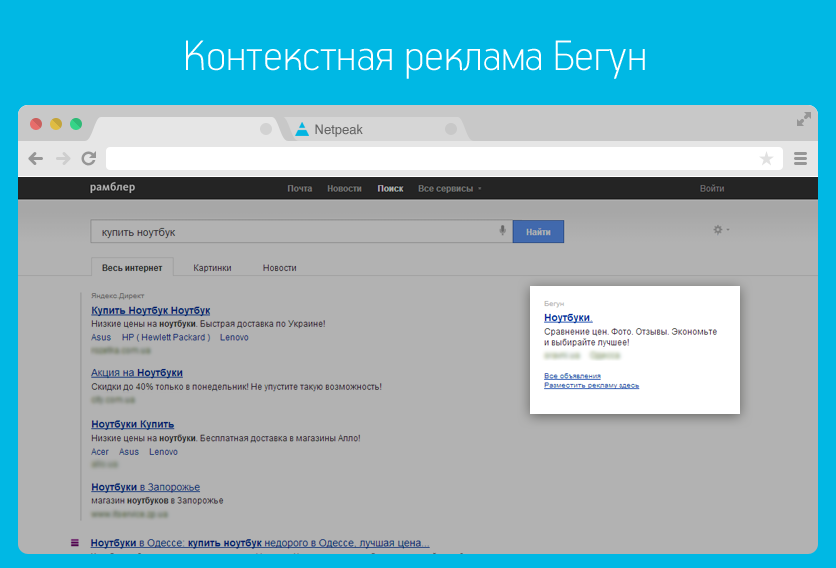Click the Бегун label in ad box
Viewport: 836px width, 568px height.
(x=554, y=303)
